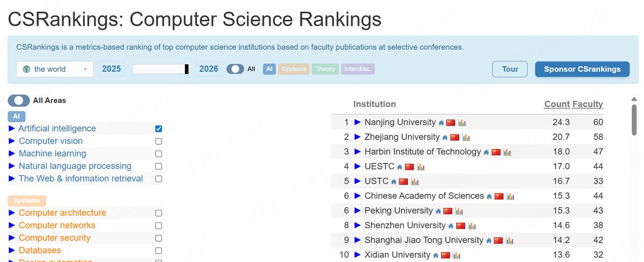
Task: Expand the Machine learning area triangle
Action: click(12, 154)
